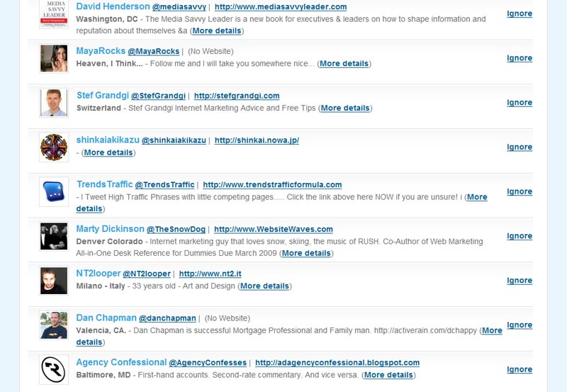Click the Agency Confessional circular logo icon
The height and width of the screenshot is (392, 567).
pos(54,369)
